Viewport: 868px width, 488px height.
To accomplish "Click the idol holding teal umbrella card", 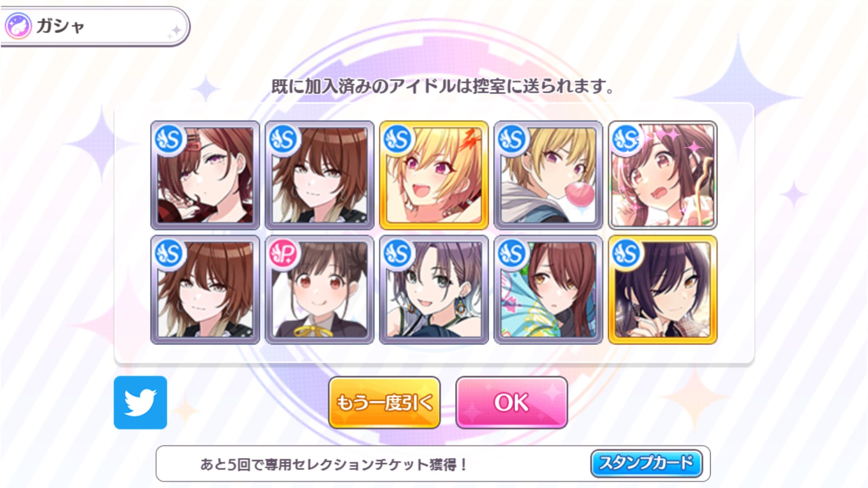I will [x=548, y=290].
